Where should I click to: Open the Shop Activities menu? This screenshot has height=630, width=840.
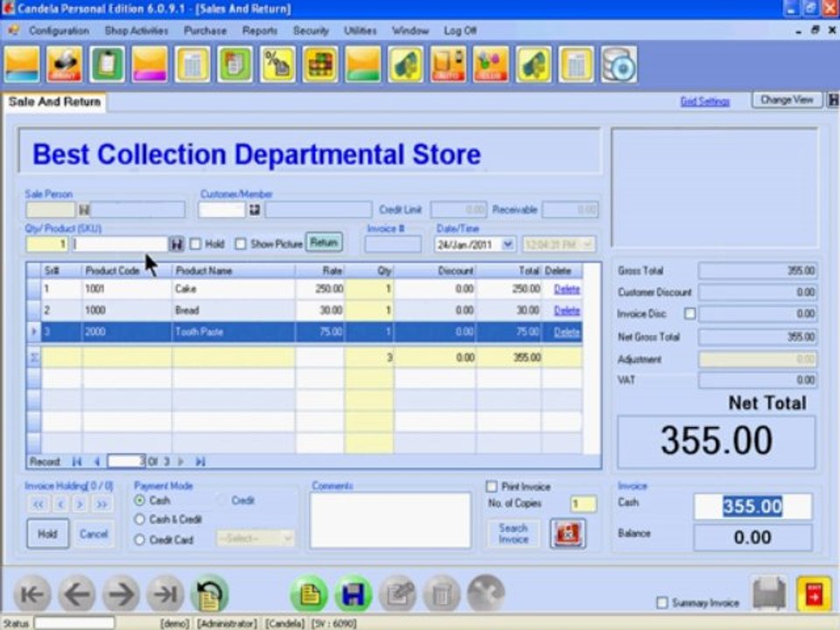tap(136, 31)
